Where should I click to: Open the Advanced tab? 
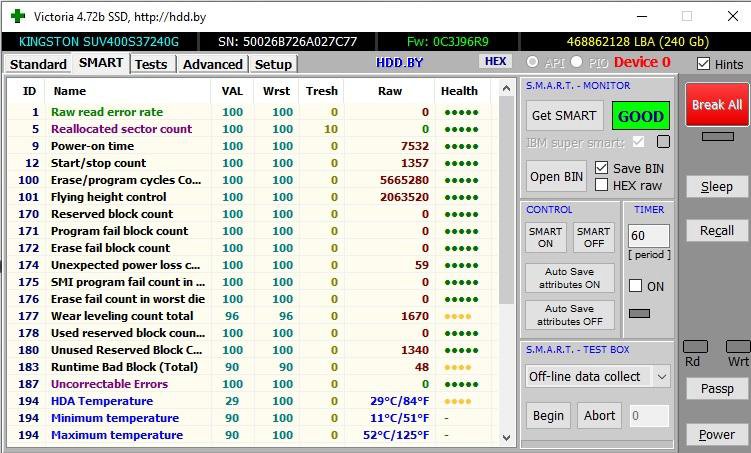pos(212,64)
